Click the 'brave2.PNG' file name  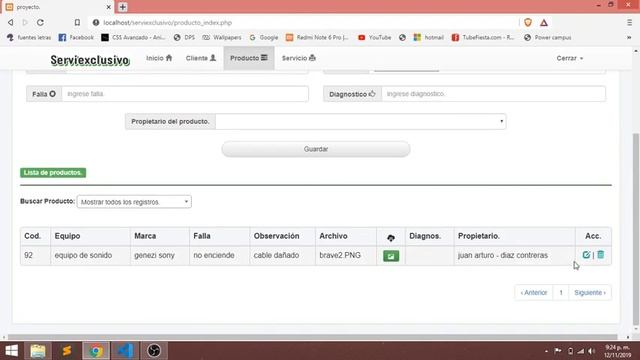click(x=340, y=255)
